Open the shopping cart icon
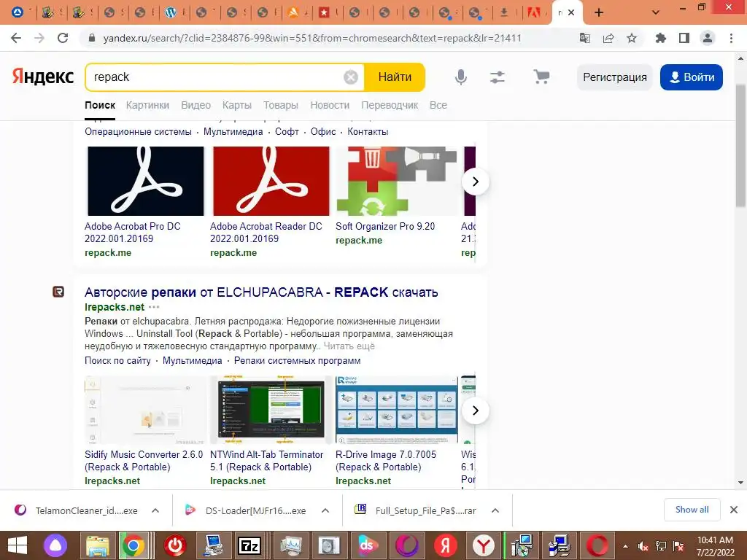 click(x=541, y=77)
